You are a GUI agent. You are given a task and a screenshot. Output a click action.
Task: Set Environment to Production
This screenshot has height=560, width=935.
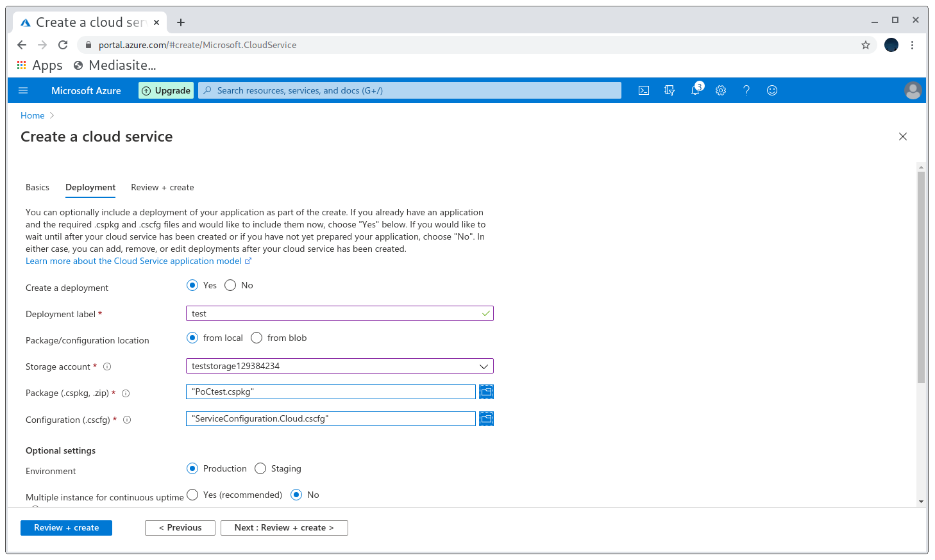click(x=192, y=468)
